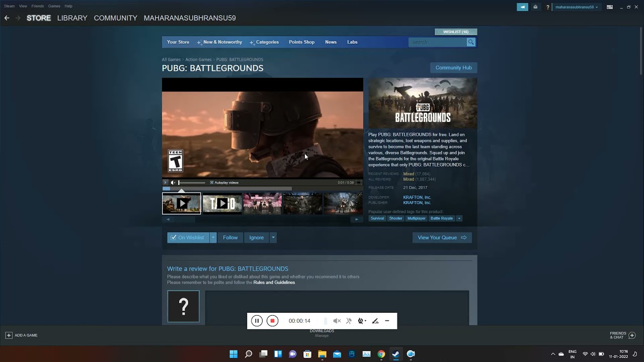
Task: Open the Help menu
Action: click(68, 6)
